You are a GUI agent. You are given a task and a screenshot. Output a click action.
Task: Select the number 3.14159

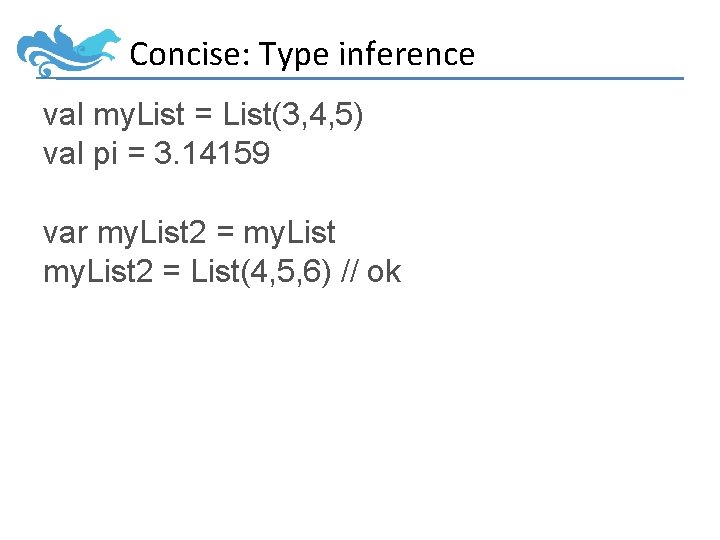(x=212, y=155)
